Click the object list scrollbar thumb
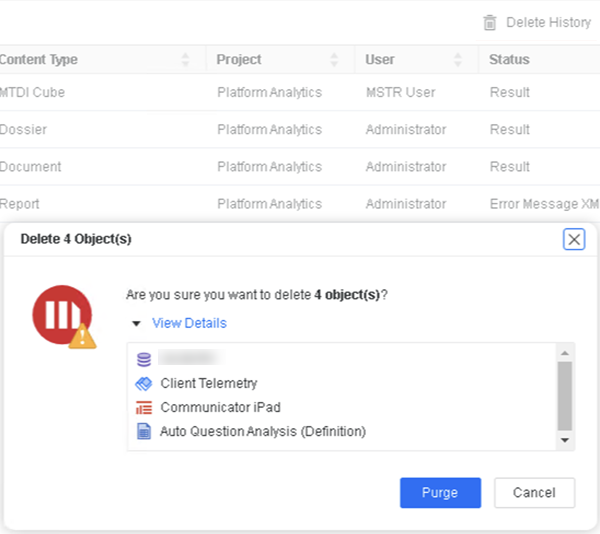The height and width of the screenshot is (534, 600). [x=564, y=395]
